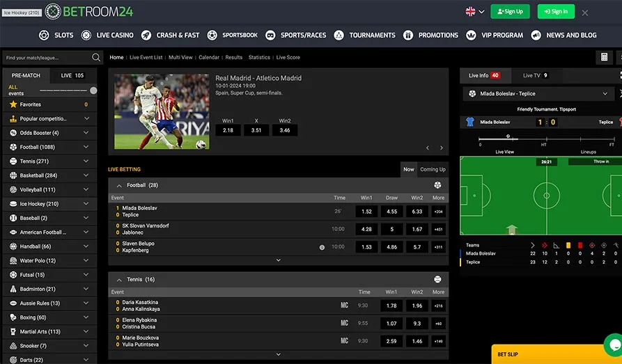Switch to the Live Info tab
Viewport: 622px width, 364px height.
point(484,75)
